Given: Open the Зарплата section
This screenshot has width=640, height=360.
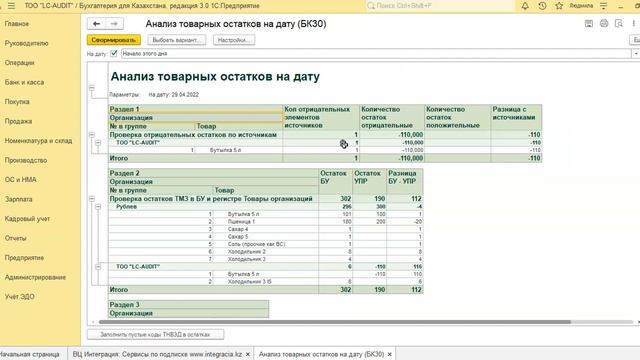Looking at the screenshot, I should click(x=18, y=199).
